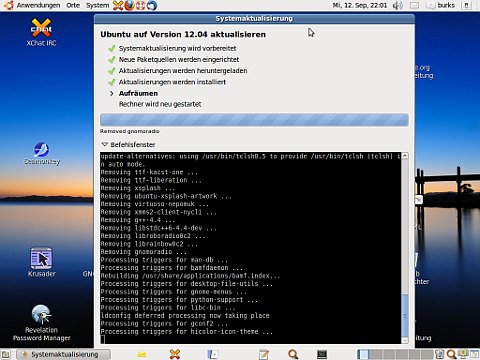Image resolution: width=480 pixels, height=360 pixels.
Task: Click 'Processing triggers for hicolor-icon-theme' line
Action: [187, 331]
